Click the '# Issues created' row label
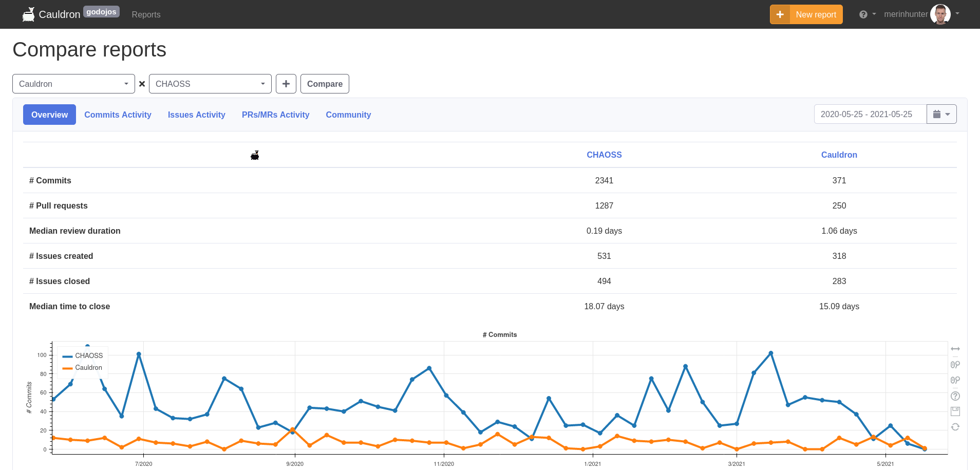 coord(61,256)
